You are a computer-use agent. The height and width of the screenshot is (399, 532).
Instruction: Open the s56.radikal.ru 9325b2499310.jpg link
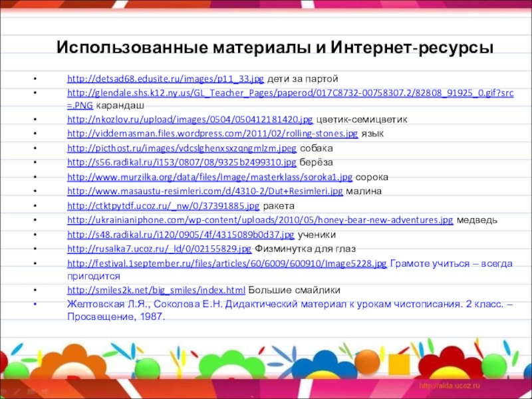182,162
